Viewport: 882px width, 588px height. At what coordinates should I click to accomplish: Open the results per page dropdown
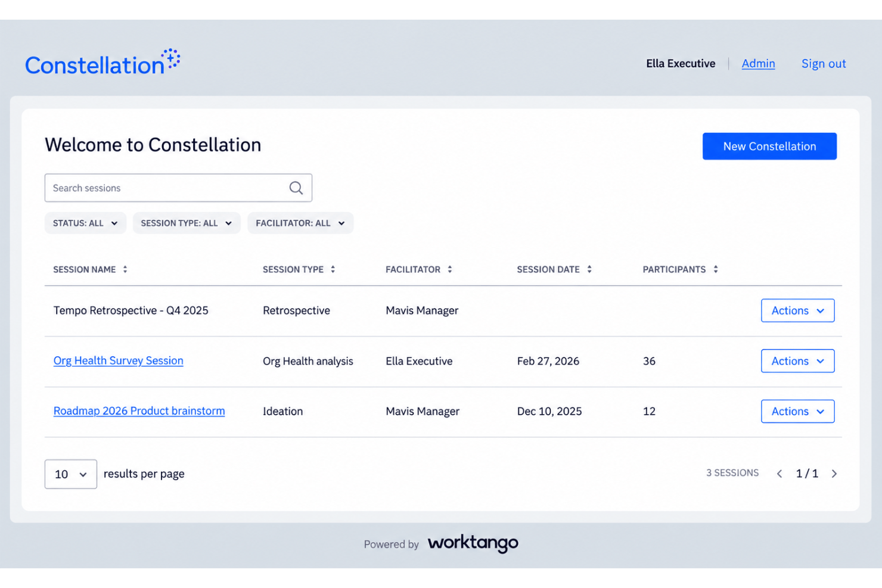(x=71, y=474)
